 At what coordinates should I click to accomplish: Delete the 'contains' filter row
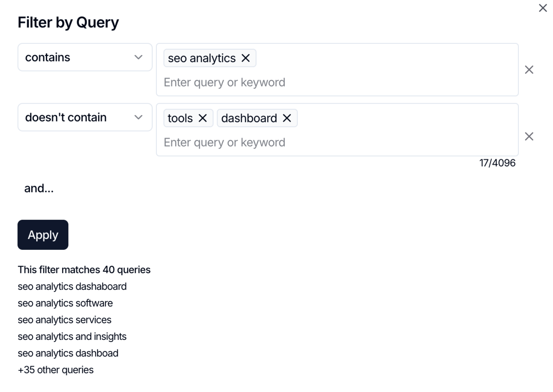point(529,70)
